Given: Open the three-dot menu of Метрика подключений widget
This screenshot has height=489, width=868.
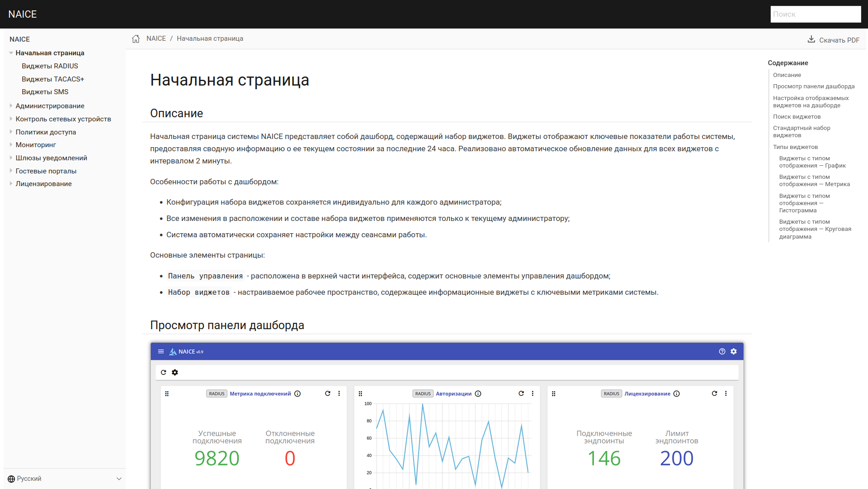Looking at the screenshot, I should 339,393.
